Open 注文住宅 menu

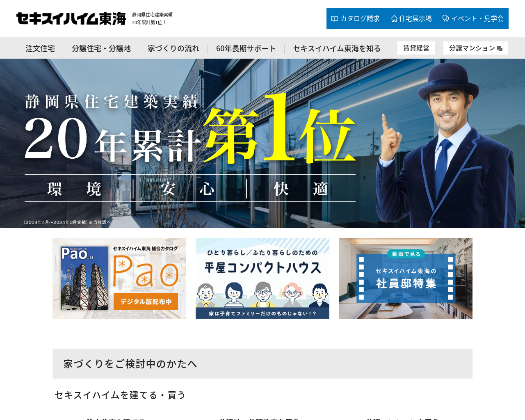click(40, 48)
